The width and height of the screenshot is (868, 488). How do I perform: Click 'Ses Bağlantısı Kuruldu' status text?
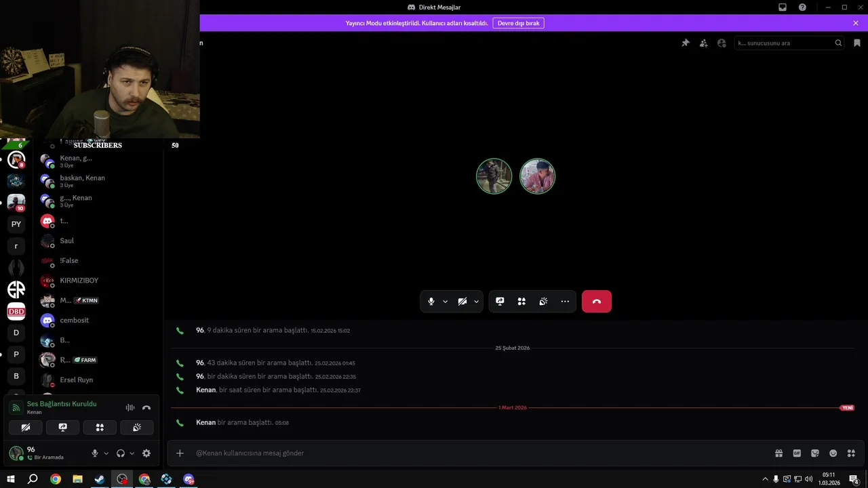point(62,404)
